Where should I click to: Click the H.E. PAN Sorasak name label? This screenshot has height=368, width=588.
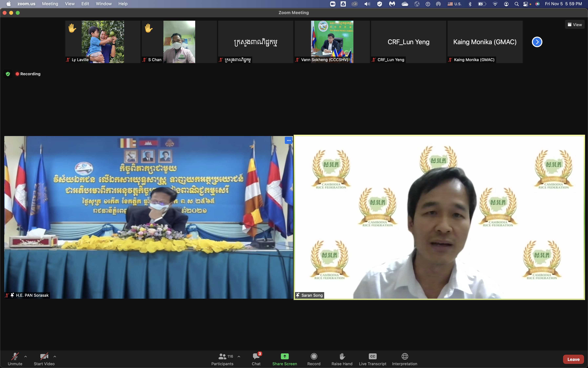tap(32, 295)
